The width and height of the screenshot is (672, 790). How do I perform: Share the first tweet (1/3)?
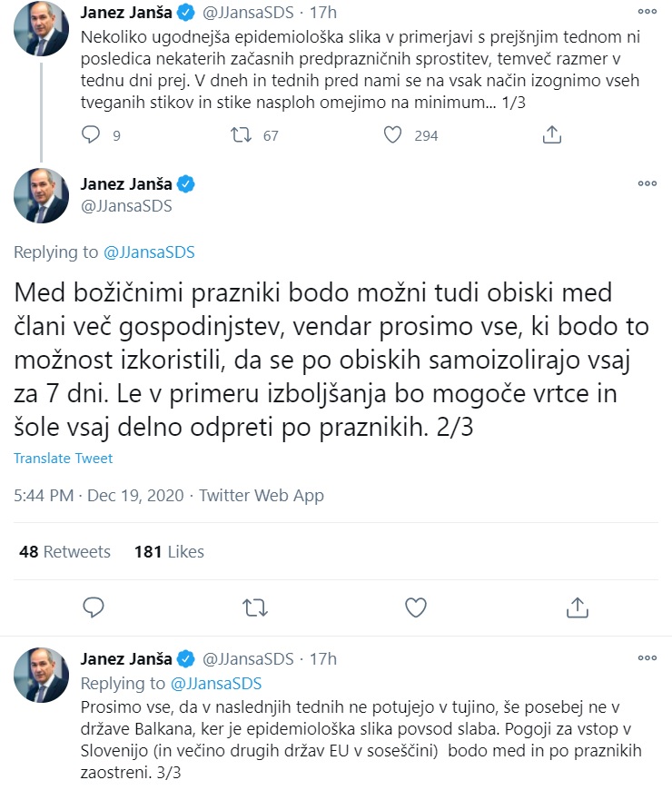(550, 135)
